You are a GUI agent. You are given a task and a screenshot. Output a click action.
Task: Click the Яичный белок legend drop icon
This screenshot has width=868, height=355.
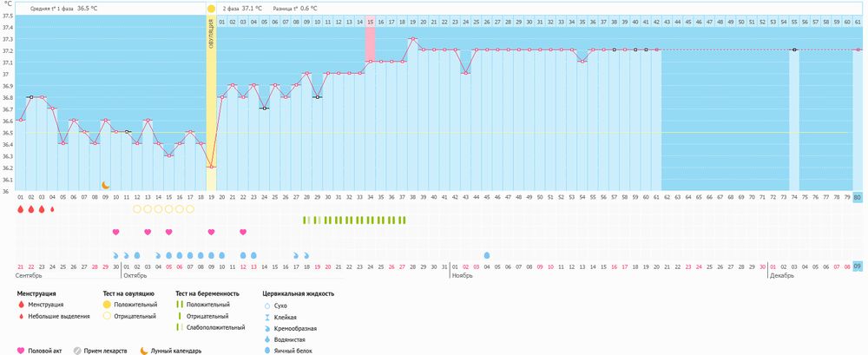click(266, 350)
